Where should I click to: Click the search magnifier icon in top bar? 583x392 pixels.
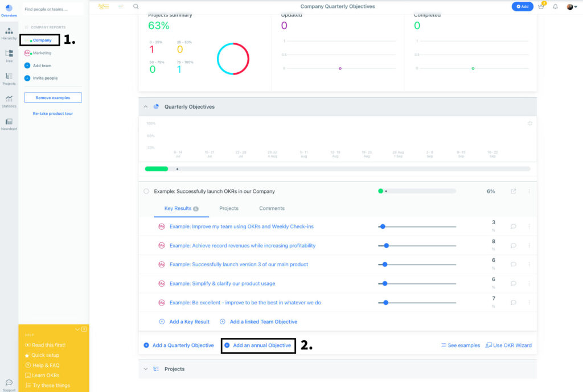tap(136, 6)
